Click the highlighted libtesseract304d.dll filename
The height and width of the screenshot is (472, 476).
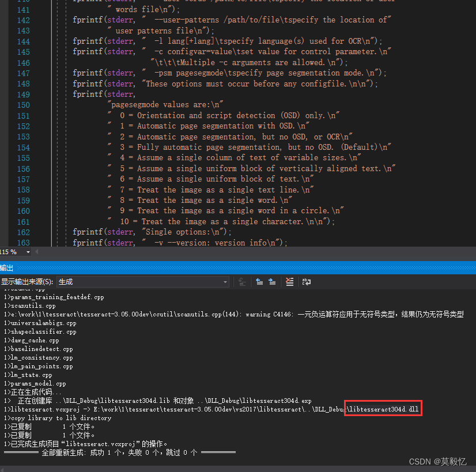(383, 408)
